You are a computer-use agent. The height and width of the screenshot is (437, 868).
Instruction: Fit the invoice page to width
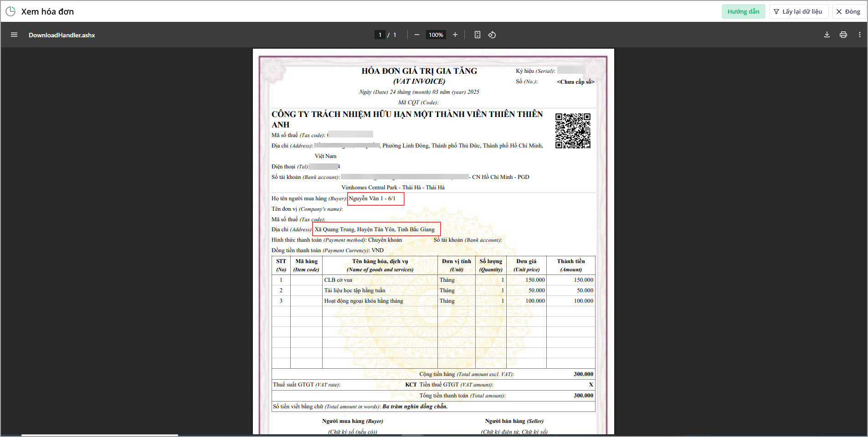[x=477, y=35]
